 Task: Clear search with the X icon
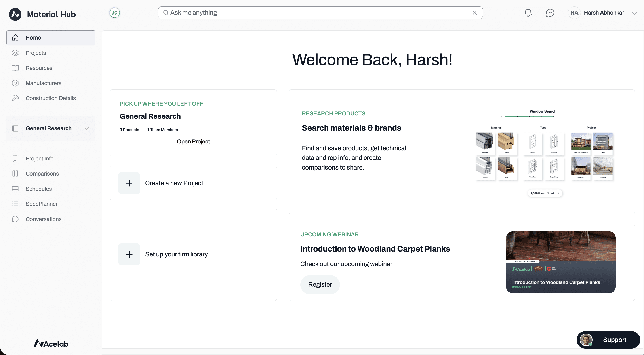click(x=474, y=13)
